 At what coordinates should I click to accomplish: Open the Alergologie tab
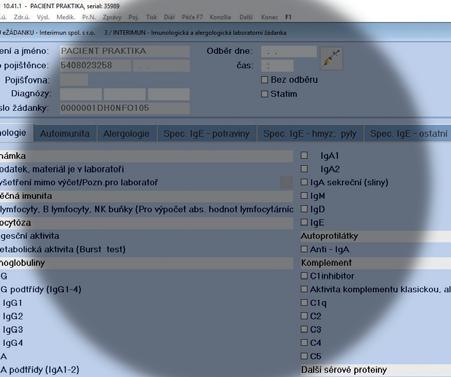(126, 134)
